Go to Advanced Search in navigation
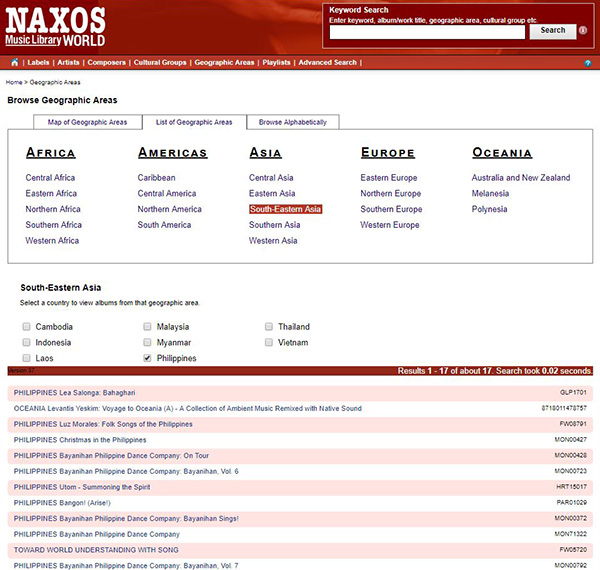Image resolution: width=600 pixels, height=570 pixels. (327, 63)
